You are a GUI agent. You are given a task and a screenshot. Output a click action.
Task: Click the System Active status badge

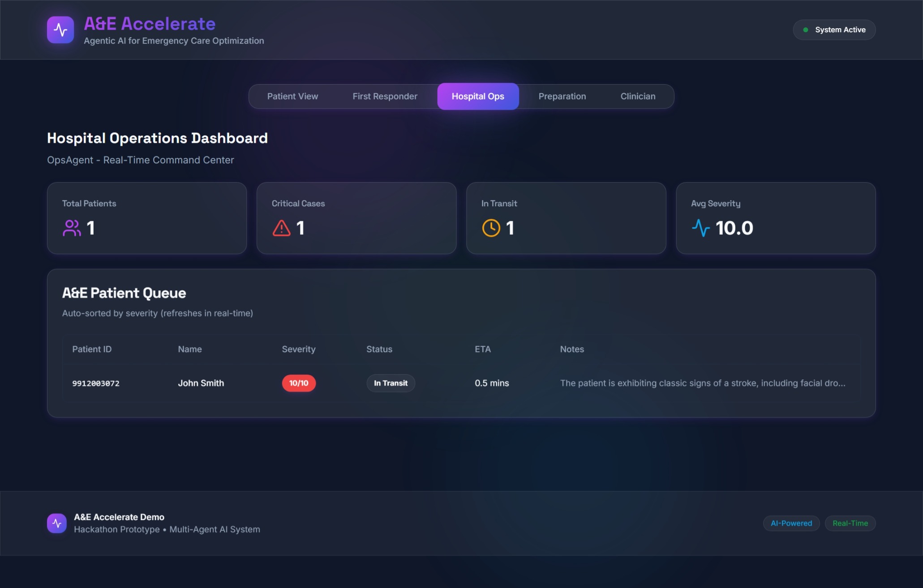(834, 30)
